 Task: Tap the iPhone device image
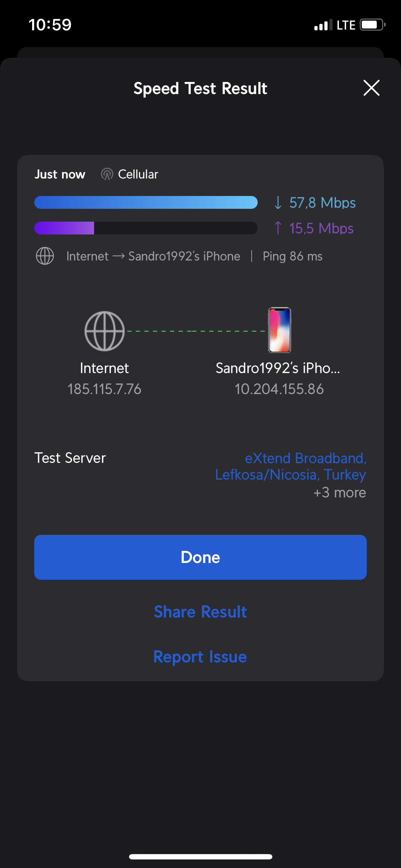click(279, 330)
